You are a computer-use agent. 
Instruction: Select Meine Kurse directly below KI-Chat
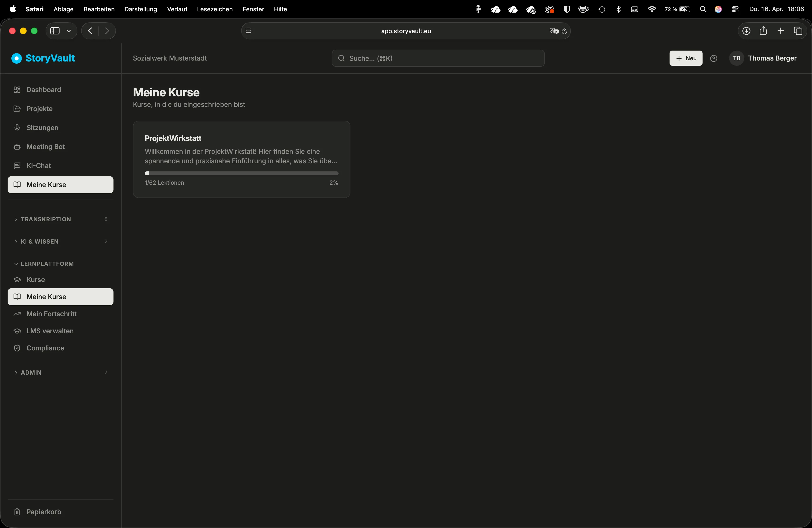click(x=60, y=184)
